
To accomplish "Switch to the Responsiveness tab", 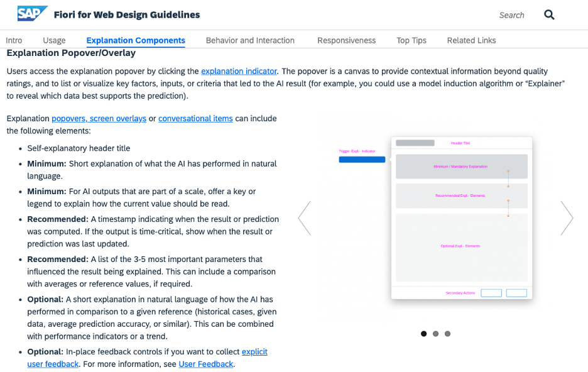I will [347, 40].
